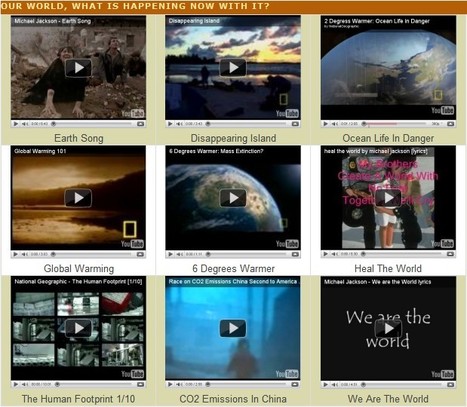
Task: Click 'Race on CO2 Emissions China Second to America' title
Action: [x=233, y=282]
